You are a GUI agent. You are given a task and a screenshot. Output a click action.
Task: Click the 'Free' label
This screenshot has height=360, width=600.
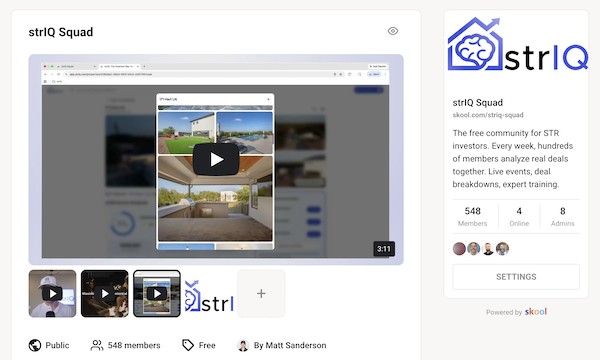tap(207, 345)
